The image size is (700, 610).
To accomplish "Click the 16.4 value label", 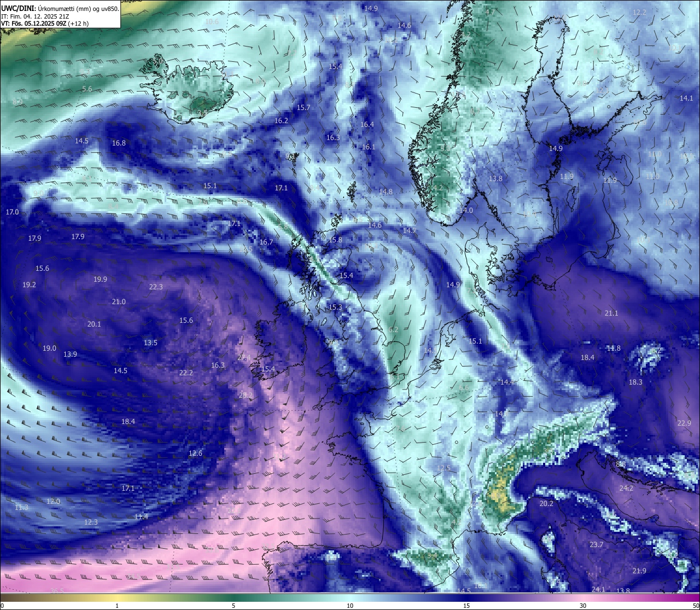I will point(367,124).
